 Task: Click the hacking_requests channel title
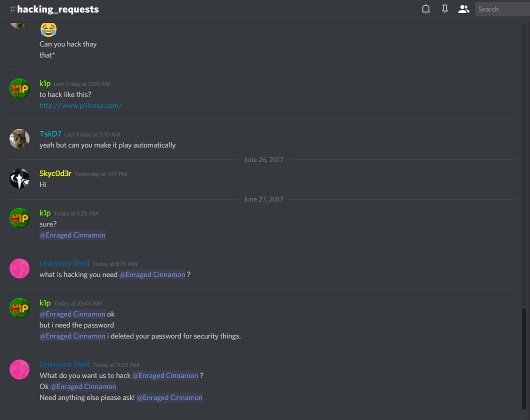tap(58, 9)
